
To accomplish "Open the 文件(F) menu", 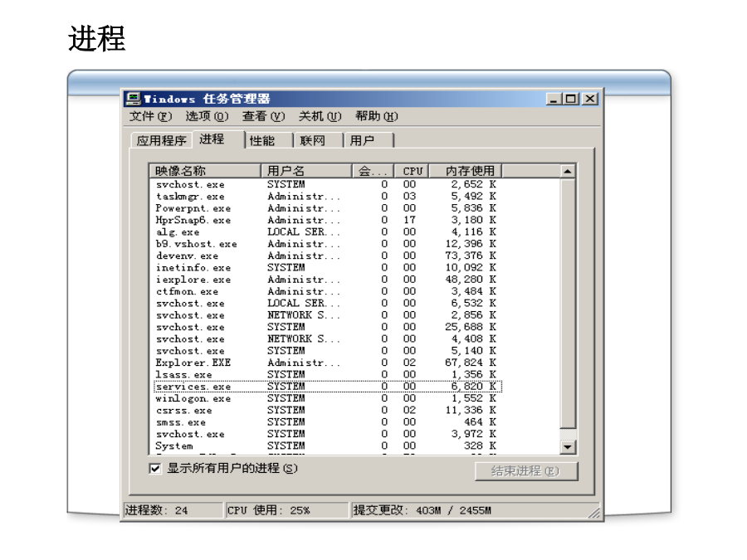I will [x=150, y=116].
